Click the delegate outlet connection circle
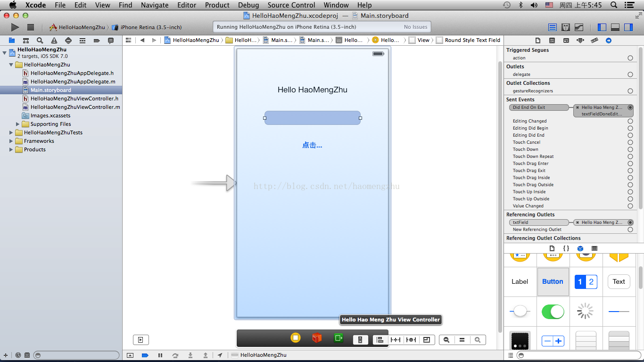The image size is (644, 362). tap(630, 74)
